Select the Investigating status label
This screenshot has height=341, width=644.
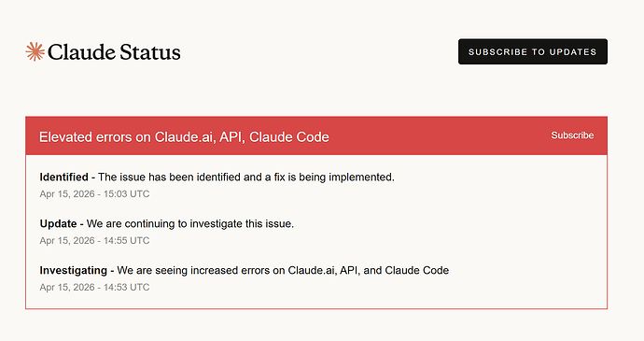click(x=74, y=271)
